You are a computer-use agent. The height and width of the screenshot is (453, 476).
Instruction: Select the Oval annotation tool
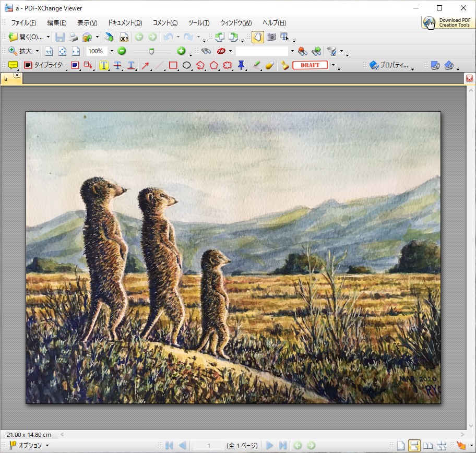click(x=186, y=65)
